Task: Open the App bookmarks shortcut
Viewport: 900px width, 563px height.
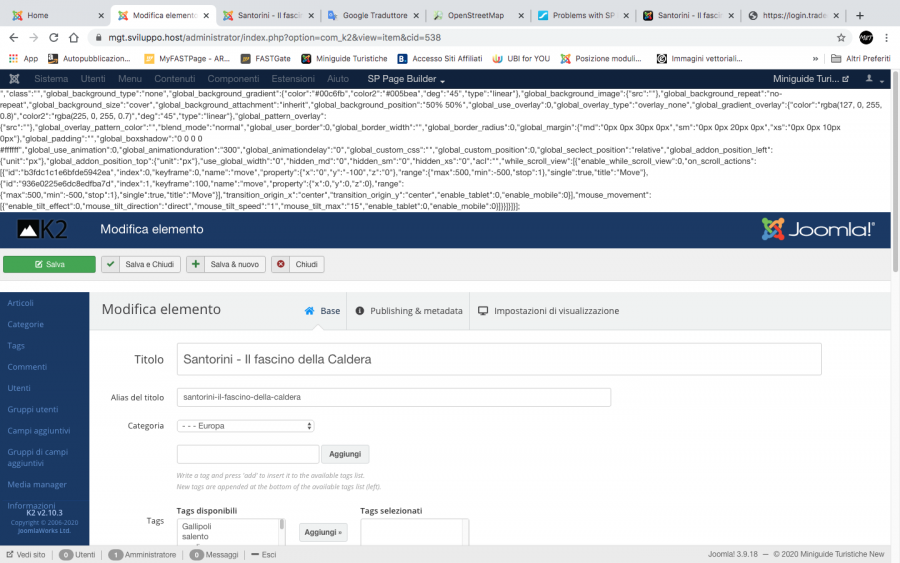Action: 24,59
